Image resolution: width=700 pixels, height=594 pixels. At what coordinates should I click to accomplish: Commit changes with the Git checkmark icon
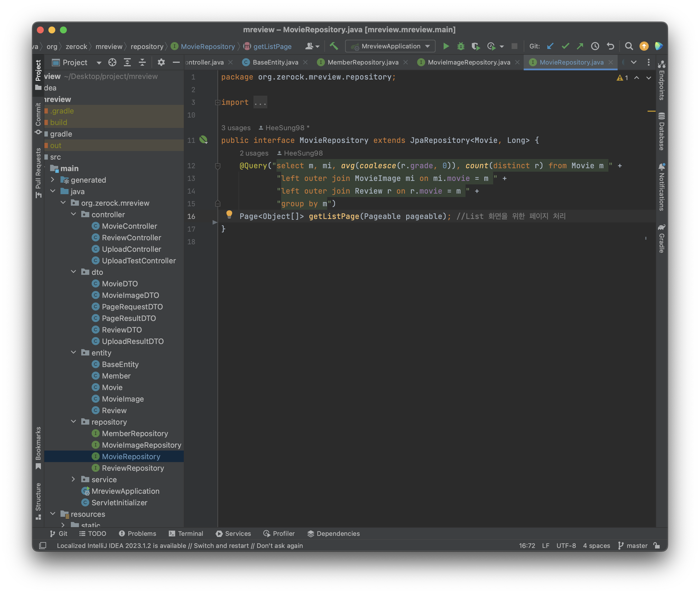point(565,46)
